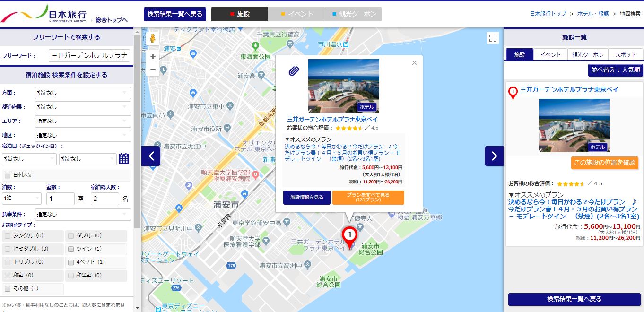Click the left arrow on map edge
Image resolution: width=644 pixels, height=312 pixels.
point(151,156)
